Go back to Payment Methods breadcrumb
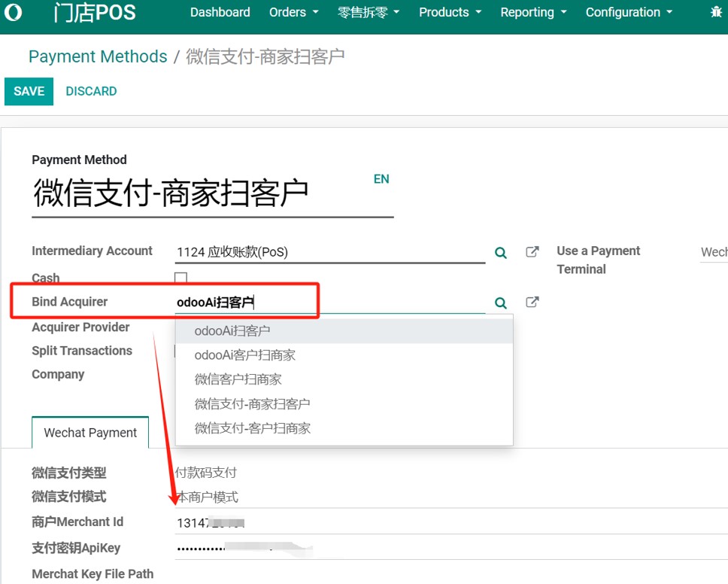 pos(98,56)
